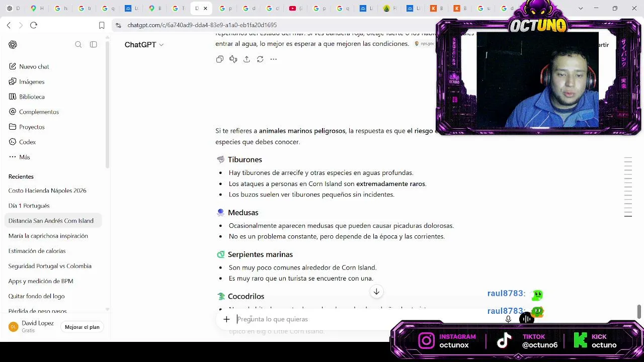The height and width of the screenshot is (362, 644).
Task: Start voice mode with the waveform button
Action: (x=526, y=319)
